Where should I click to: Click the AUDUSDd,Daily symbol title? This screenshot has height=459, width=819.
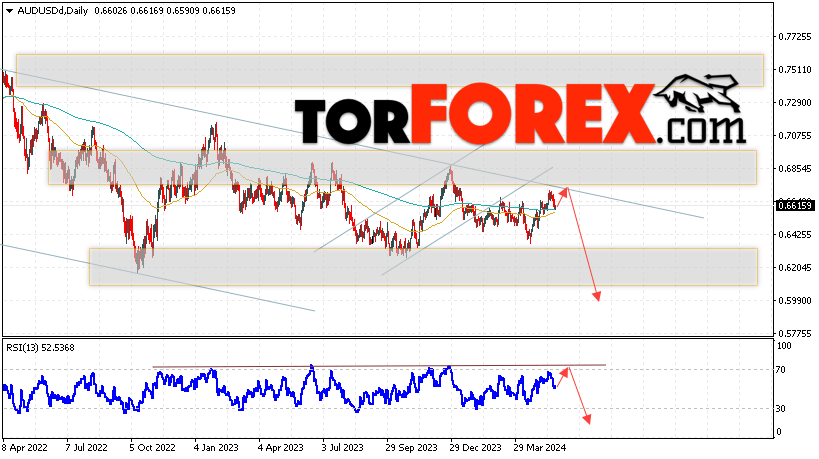(52, 10)
